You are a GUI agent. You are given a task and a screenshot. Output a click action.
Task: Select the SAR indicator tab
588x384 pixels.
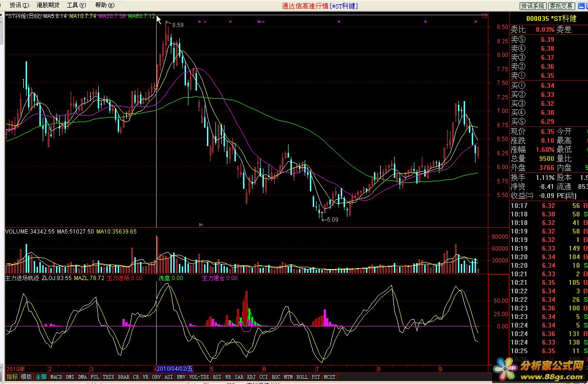click(239, 377)
